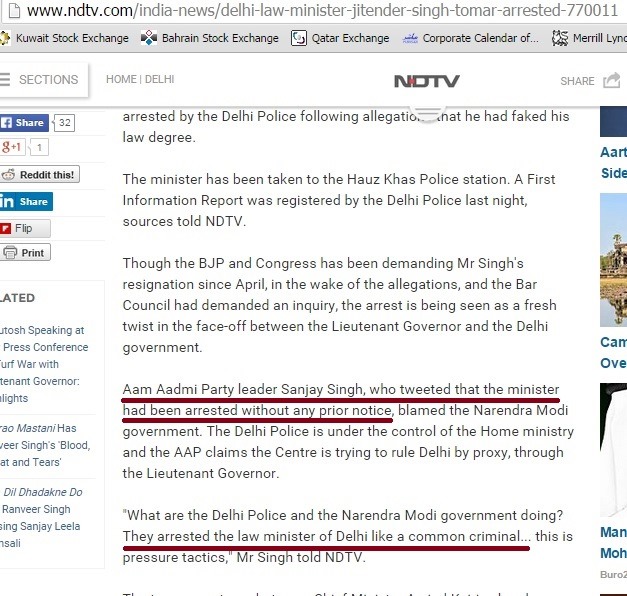Viewport: 627px width, 596px height.
Task: Share on LinkedIn with Share button
Action: coord(26,202)
